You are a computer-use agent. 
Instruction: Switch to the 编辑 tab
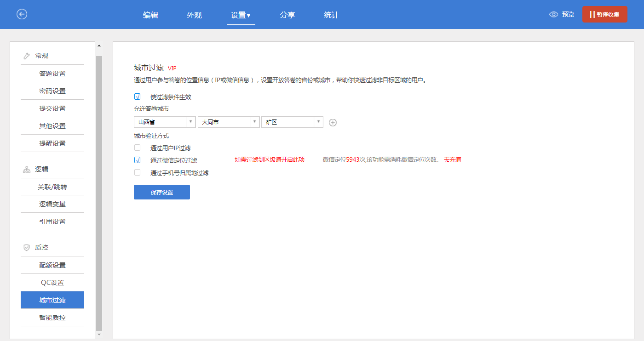coord(150,15)
